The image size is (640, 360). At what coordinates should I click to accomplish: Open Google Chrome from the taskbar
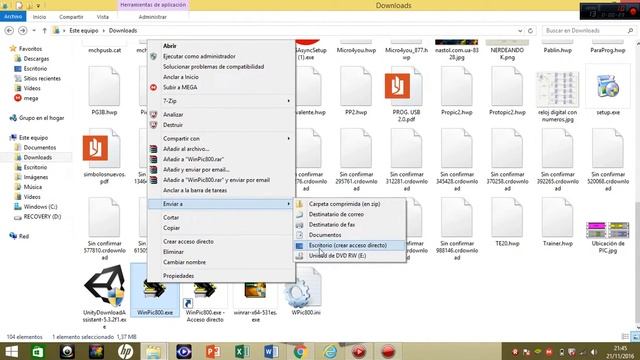(300, 351)
